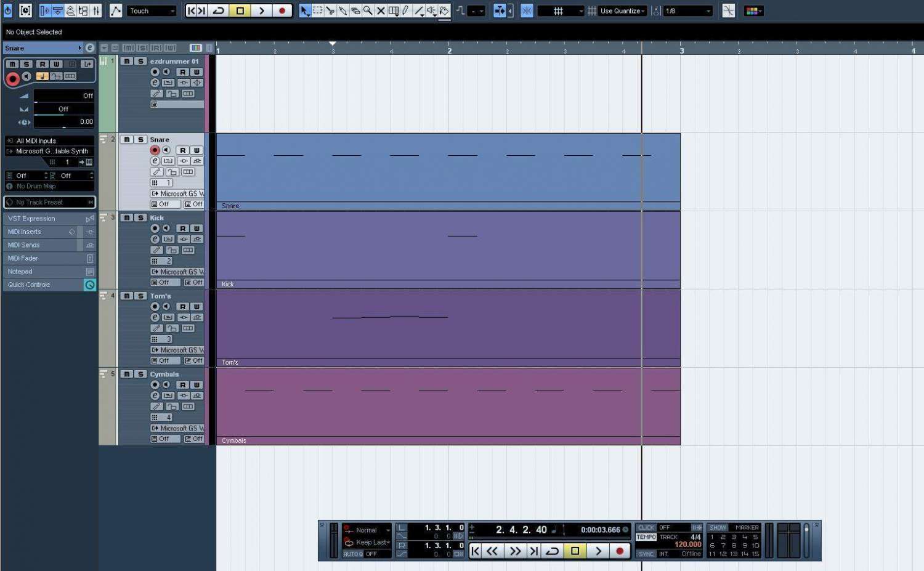
Task: Click the TEMPO button in transport
Action: (x=646, y=537)
